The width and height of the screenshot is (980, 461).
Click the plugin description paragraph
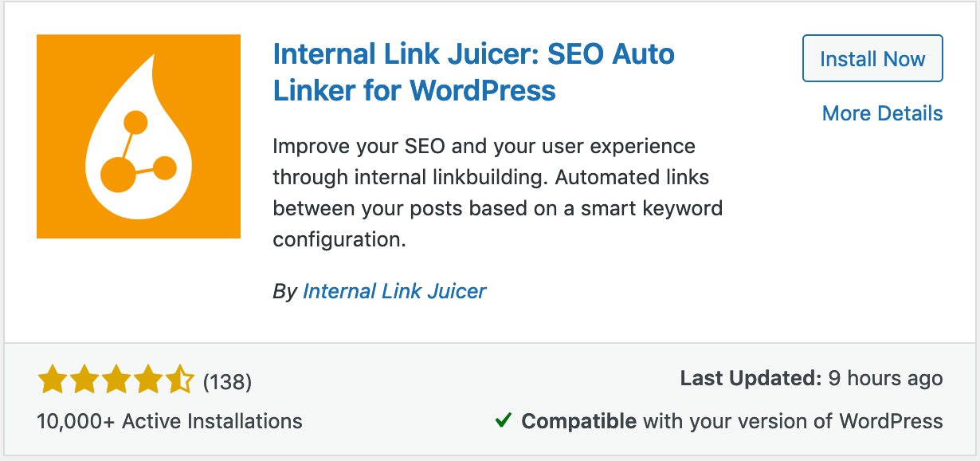497,193
